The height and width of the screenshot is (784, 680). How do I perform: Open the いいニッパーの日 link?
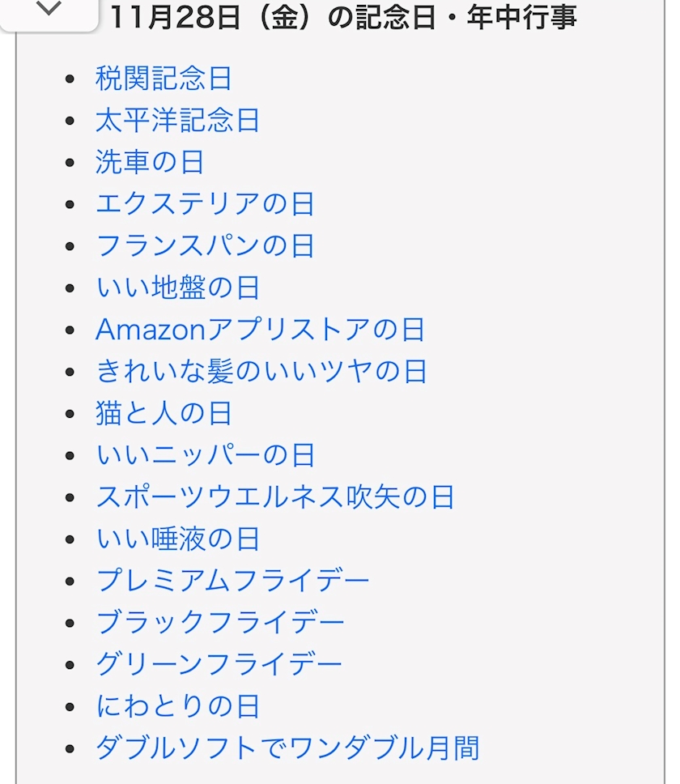point(205,455)
